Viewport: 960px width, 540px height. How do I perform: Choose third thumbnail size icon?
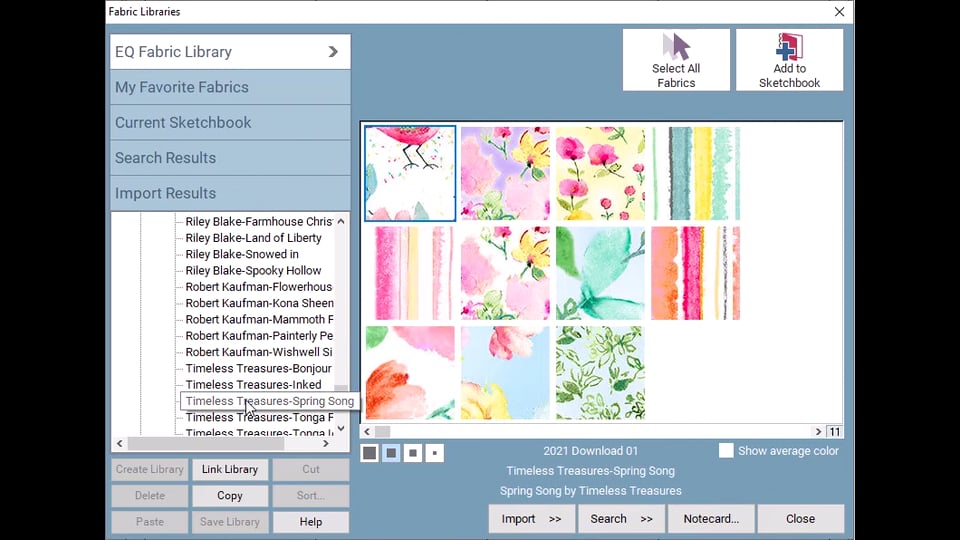click(x=413, y=453)
